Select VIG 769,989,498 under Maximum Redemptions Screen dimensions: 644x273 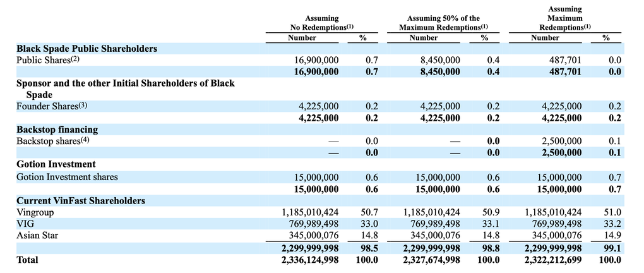tap(558, 224)
